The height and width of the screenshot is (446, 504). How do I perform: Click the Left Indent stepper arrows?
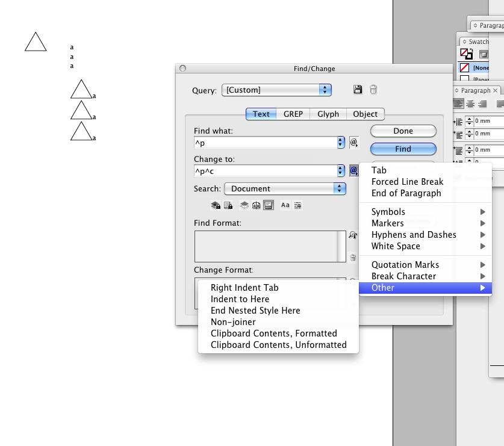tap(469, 121)
